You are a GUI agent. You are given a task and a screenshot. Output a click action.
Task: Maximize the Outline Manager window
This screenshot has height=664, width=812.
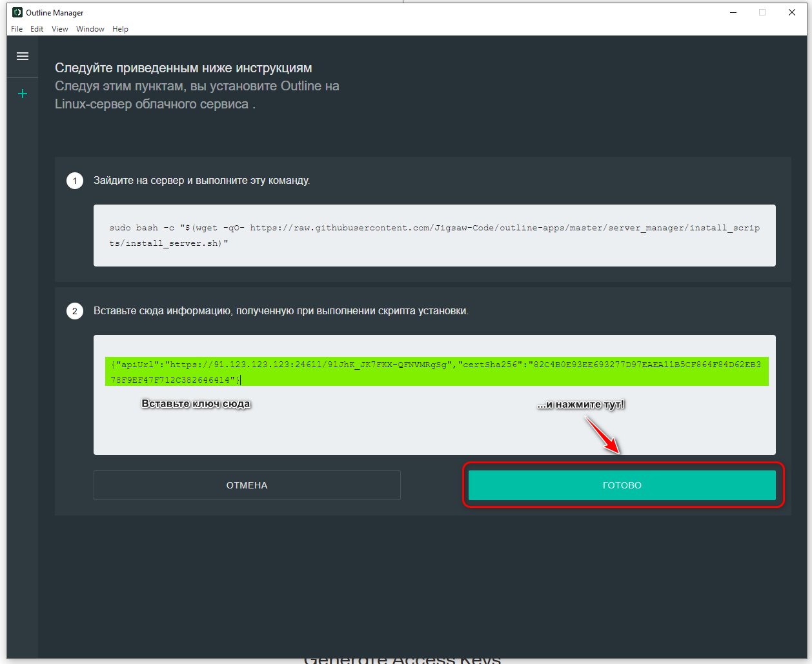pos(762,12)
